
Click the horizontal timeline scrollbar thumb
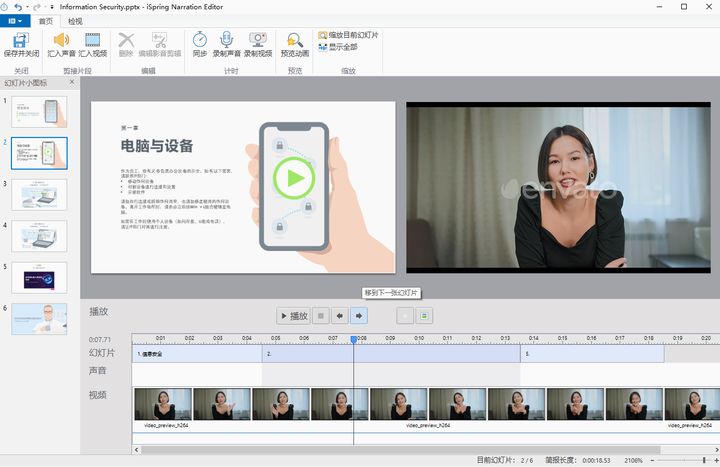400,450
